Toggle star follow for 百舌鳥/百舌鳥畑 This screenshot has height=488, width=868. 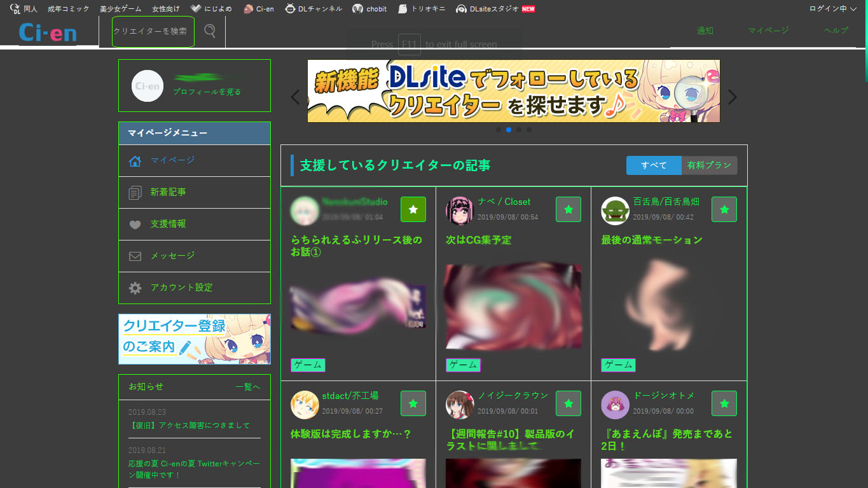[724, 209]
